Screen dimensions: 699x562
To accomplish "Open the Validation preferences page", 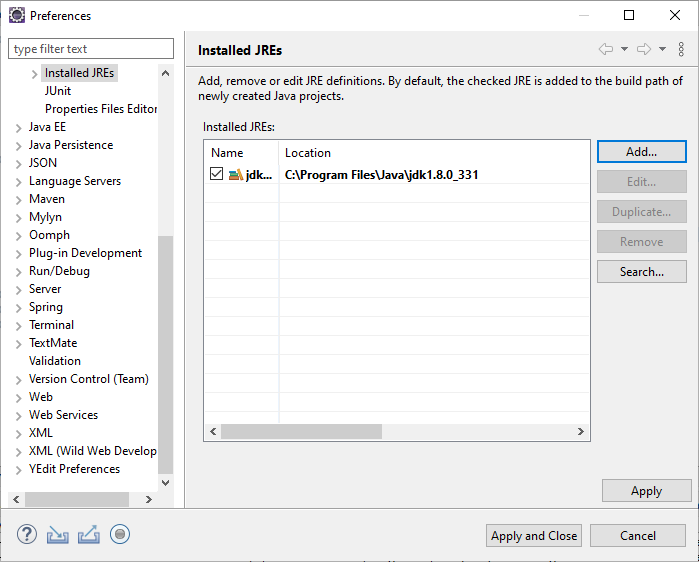I will pyautogui.click(x=55, y=361).
